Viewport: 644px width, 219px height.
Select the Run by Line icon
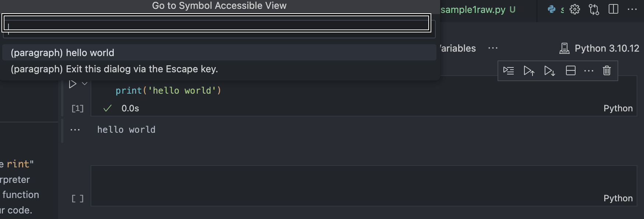pyautogui.click(x=509, y=70)
